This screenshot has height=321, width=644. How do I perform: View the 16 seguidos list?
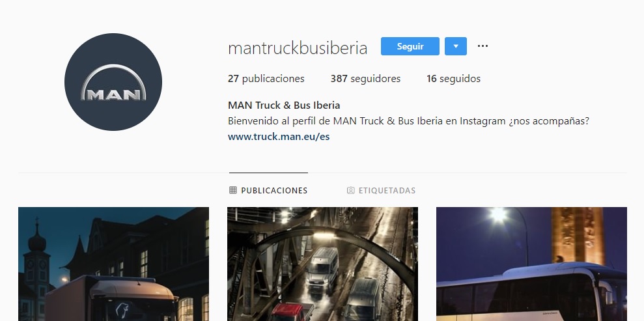coord(453,78)
